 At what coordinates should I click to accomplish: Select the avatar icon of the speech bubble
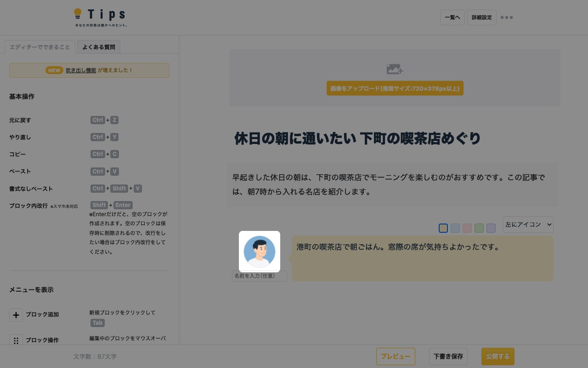[260, 252]
